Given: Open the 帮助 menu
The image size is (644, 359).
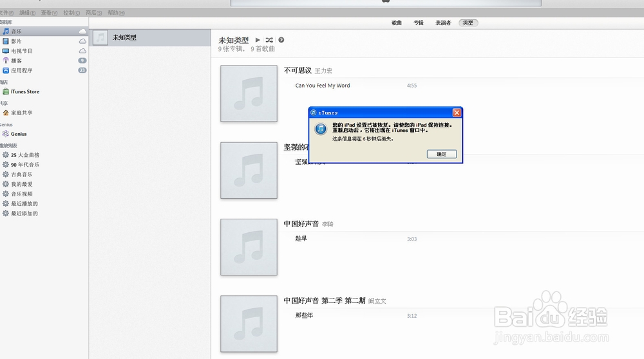Looking at the screenshot, I should pos(116,13).
